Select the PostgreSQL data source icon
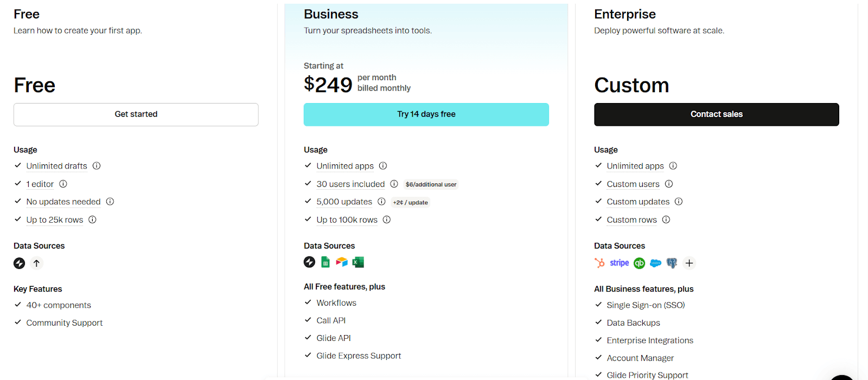This screenshot has height=380, width=868. point(672,263)
